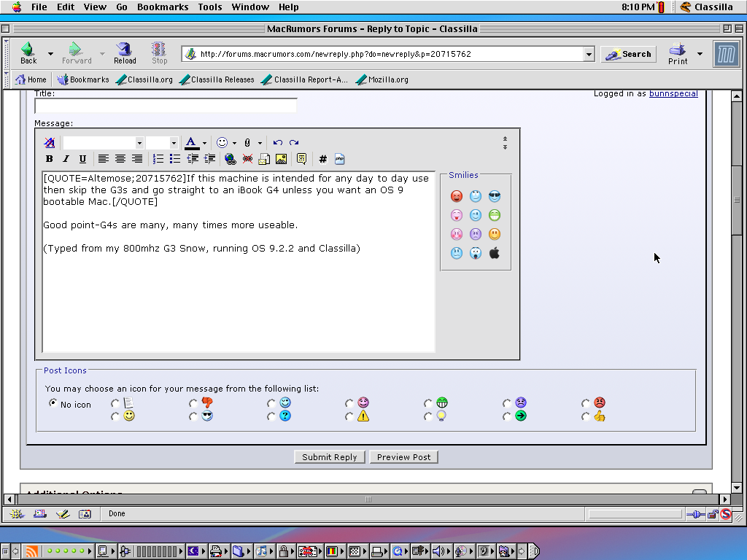Insert the Apple logo smilie
This screenshot has width=747, height=560.
495,253
